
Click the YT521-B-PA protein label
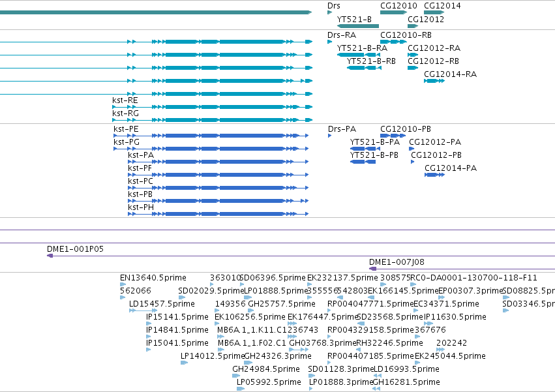pos(375,142)
